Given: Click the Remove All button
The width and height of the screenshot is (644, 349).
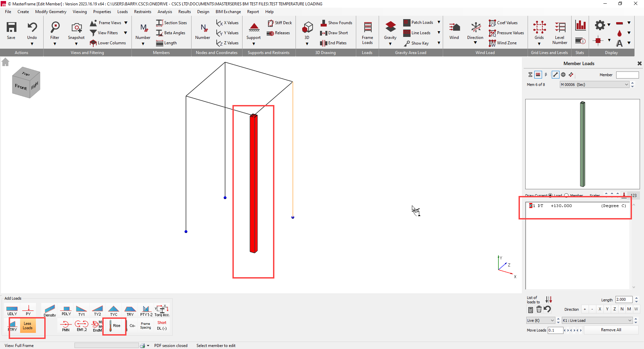Looking at the screenshot, I should coord(611,330).
